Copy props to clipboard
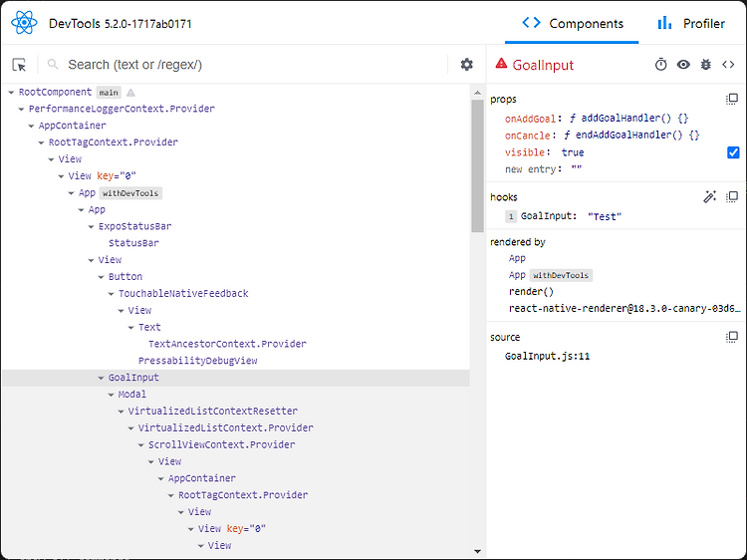 (732, 99)
